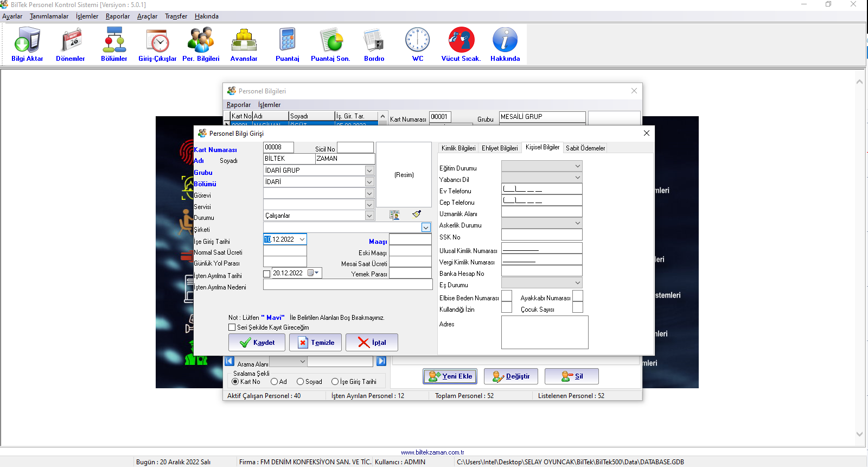Open the Bordro toolbar icon
The width and height of the screenshot is (868, 467).
point(374,45)
